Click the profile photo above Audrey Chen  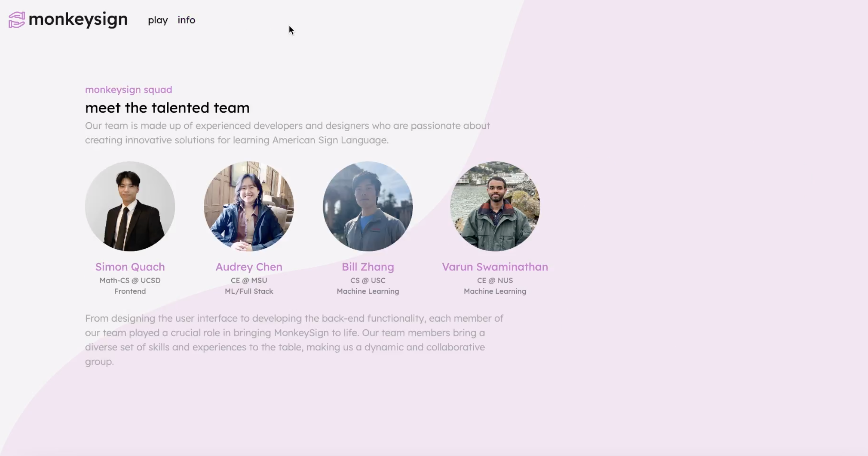click(249, 206)
